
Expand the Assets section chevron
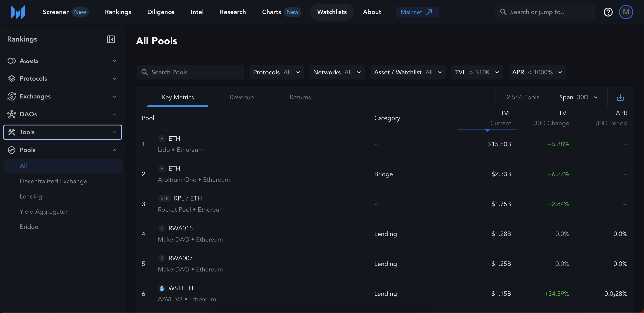coord(114,61)
